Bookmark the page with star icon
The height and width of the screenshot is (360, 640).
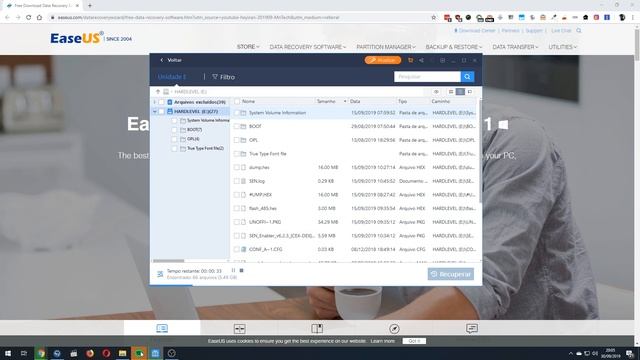433,17
